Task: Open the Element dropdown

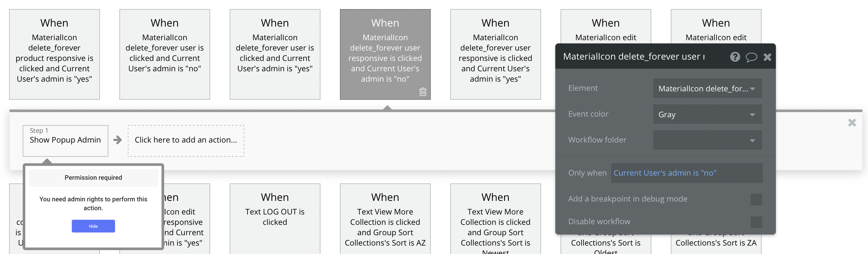Action: click(x=707, y=88)
